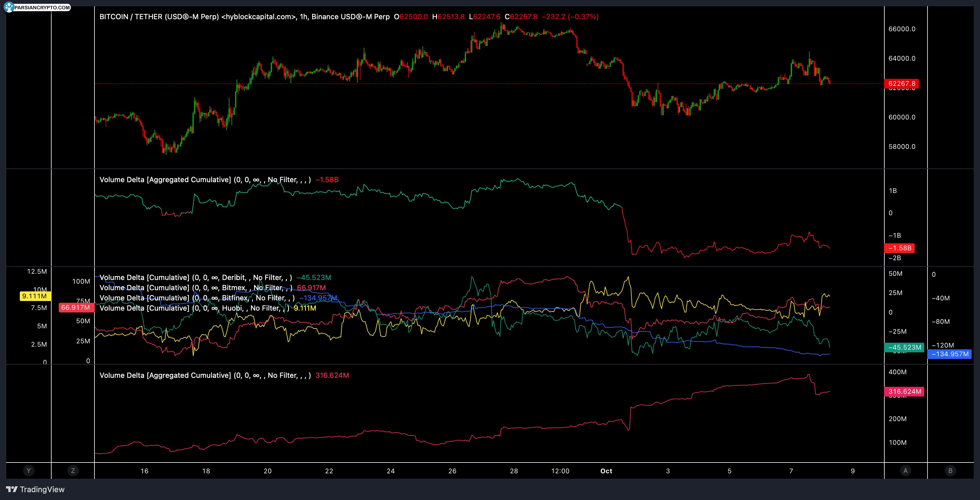Click date 9 on the time axis
The width and height of the screenshot is (980, 500).
(x=853, y=471)
